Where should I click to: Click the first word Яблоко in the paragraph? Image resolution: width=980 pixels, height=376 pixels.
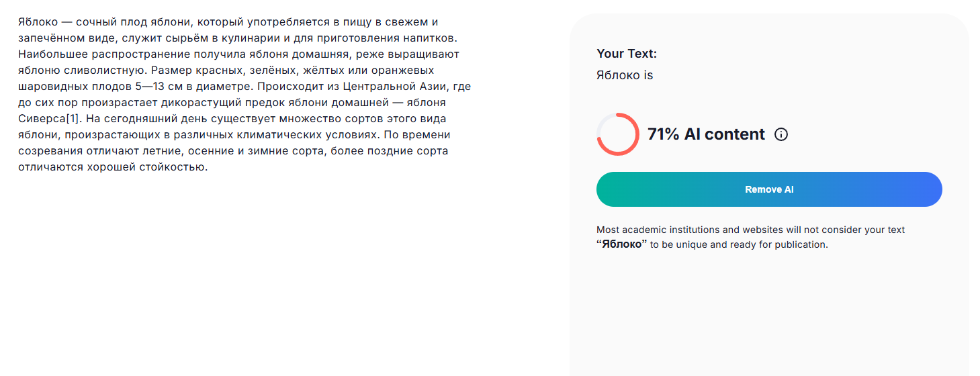[38, 22]
